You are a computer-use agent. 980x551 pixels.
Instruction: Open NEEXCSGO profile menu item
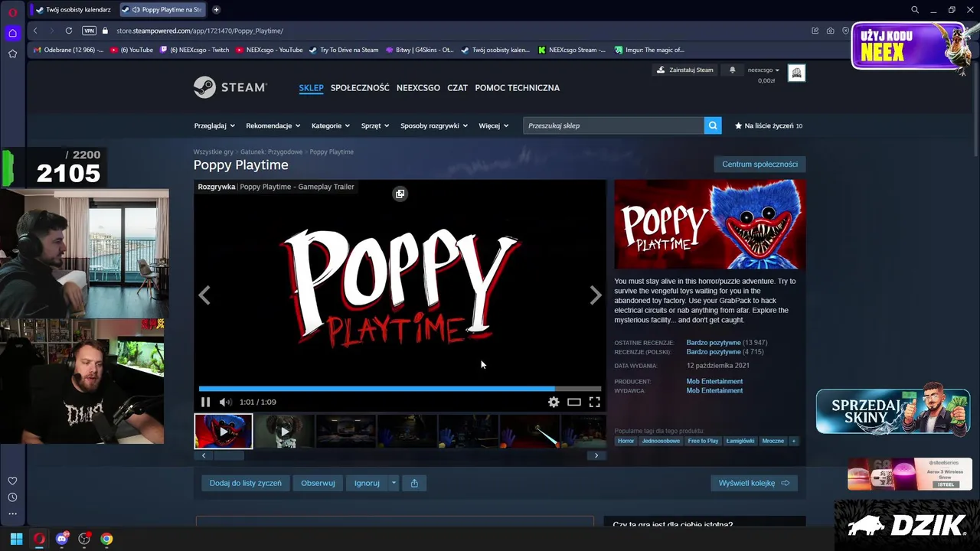(x=418, y=88)
